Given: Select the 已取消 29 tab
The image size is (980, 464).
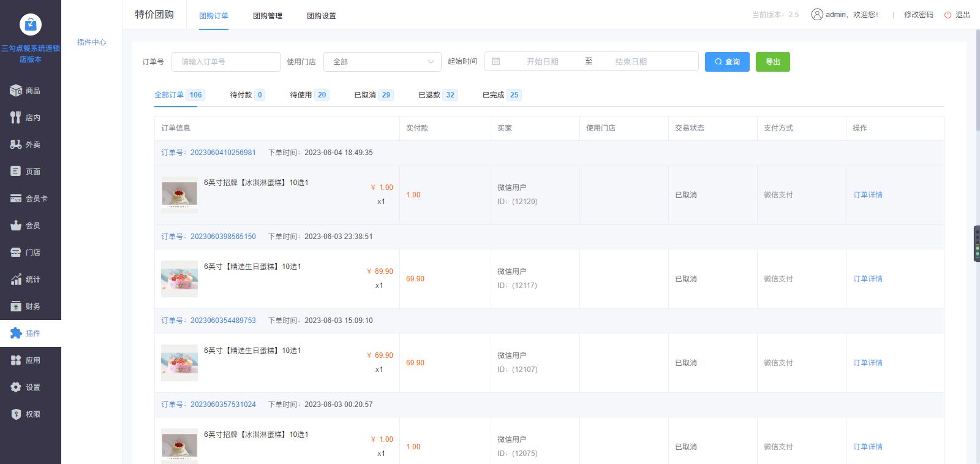Looking at the screenshot, I should click(374, 95).
